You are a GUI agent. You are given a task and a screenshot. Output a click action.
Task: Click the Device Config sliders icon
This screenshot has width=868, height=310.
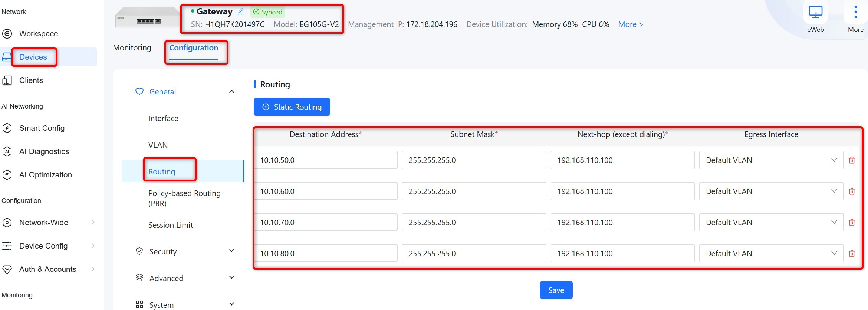pos(7,246)
